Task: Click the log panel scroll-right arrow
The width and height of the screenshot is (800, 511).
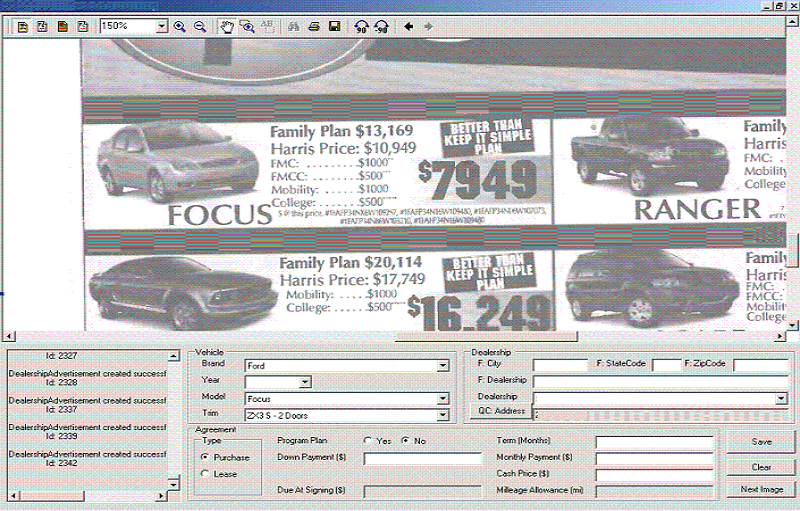Action: point(162,496)
